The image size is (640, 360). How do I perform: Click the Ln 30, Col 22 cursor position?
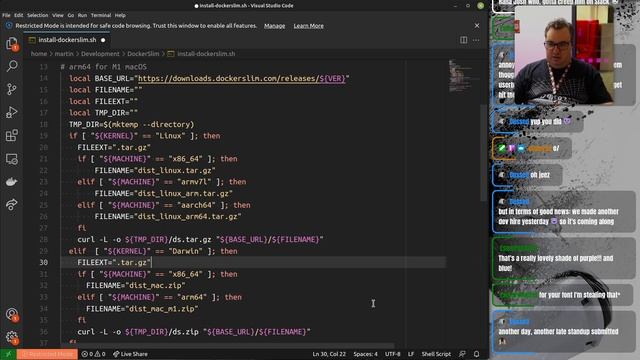329,354
